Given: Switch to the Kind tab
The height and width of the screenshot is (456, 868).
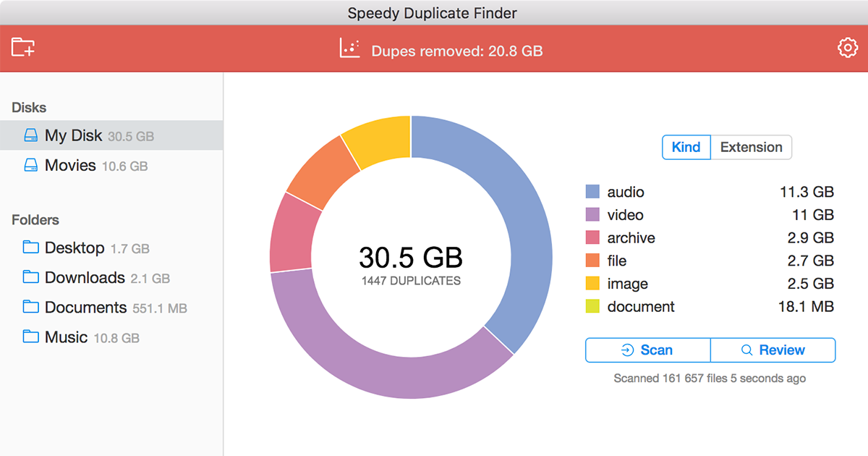Looking at the screenshot, I should point(686,147).
